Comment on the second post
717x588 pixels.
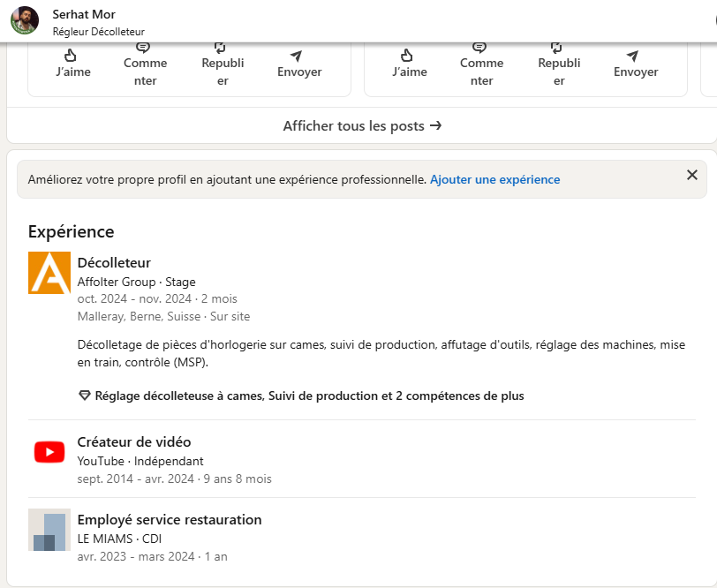(481, 65)
